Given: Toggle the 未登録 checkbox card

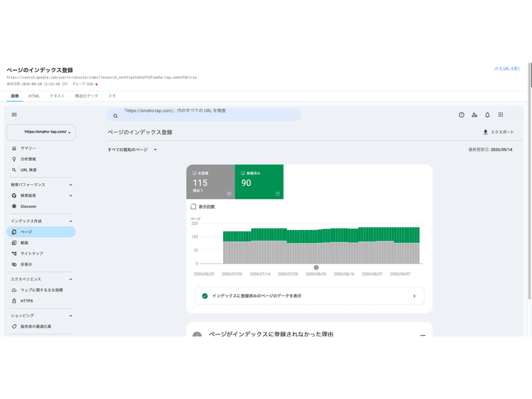Looking at the screenshot, I should [211, 182].
